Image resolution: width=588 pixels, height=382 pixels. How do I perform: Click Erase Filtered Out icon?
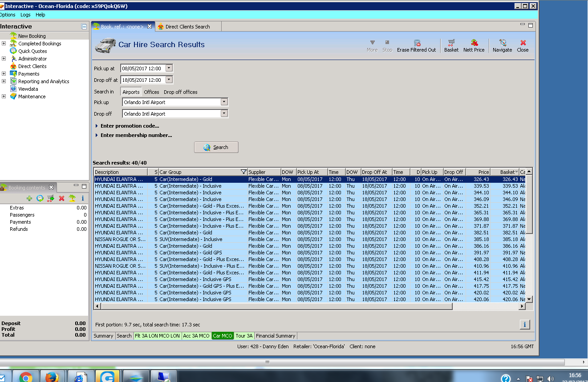tap(417, 45)
